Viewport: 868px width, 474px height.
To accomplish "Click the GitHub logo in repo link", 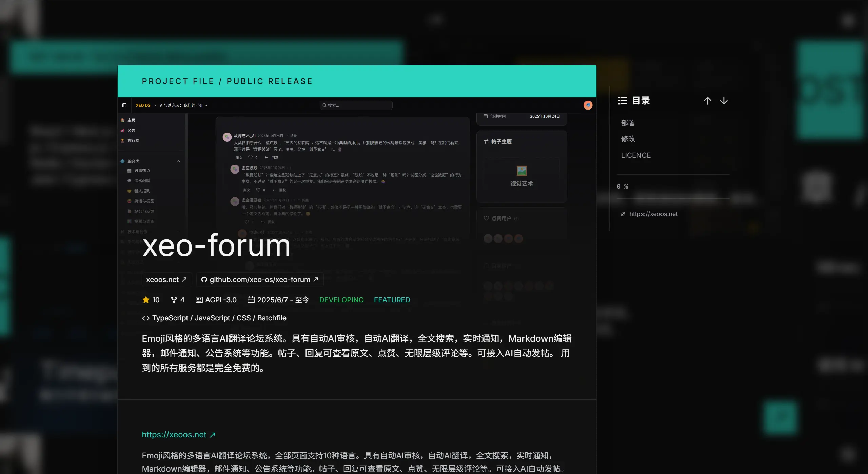I will pos(204,280).
